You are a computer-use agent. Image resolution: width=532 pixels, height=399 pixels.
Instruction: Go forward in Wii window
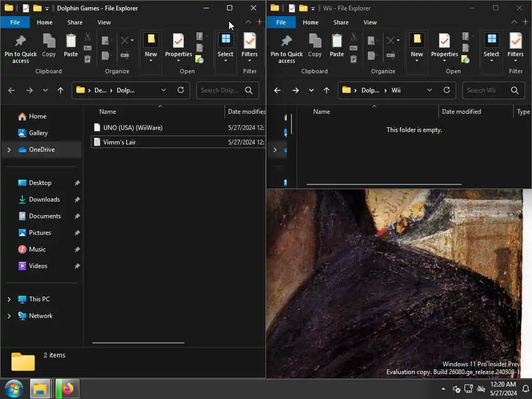pyautogui.click(x=296, y=90)
